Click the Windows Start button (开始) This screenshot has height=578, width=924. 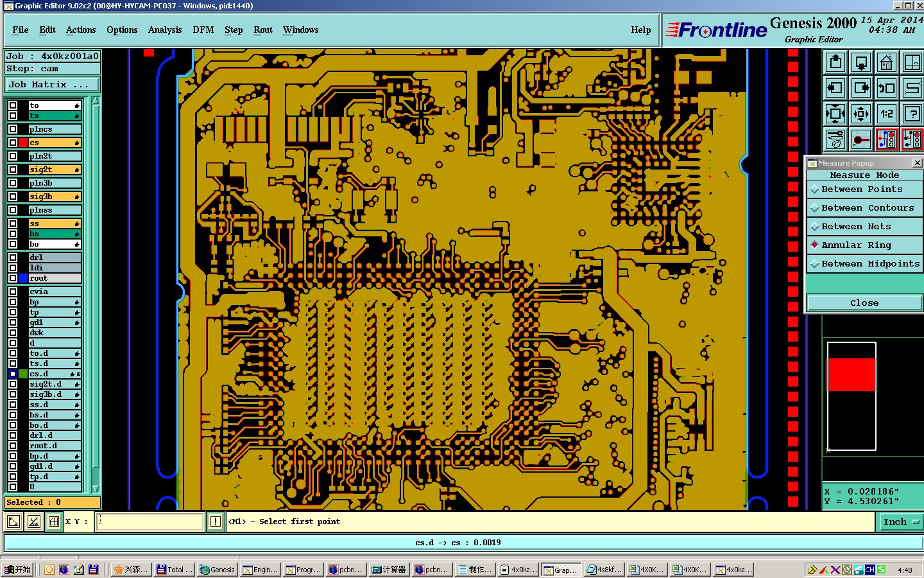17,570
